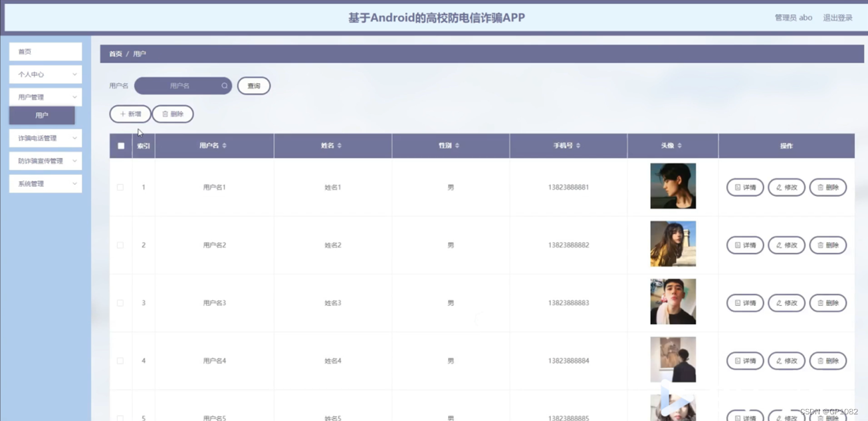Viewport: 868px width, 421px height.
Task: Open avatar thumbnail of 用户名2
Action: pos(673,244)
